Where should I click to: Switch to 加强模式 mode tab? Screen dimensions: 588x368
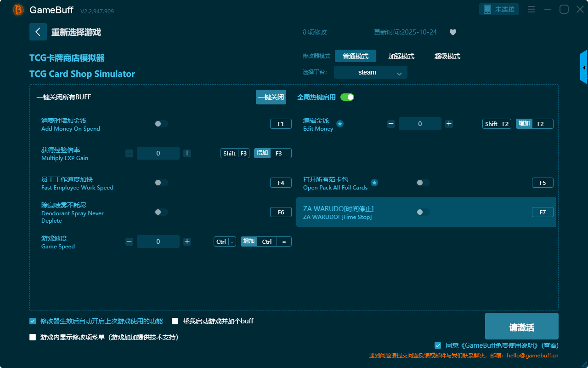[401, 56]
